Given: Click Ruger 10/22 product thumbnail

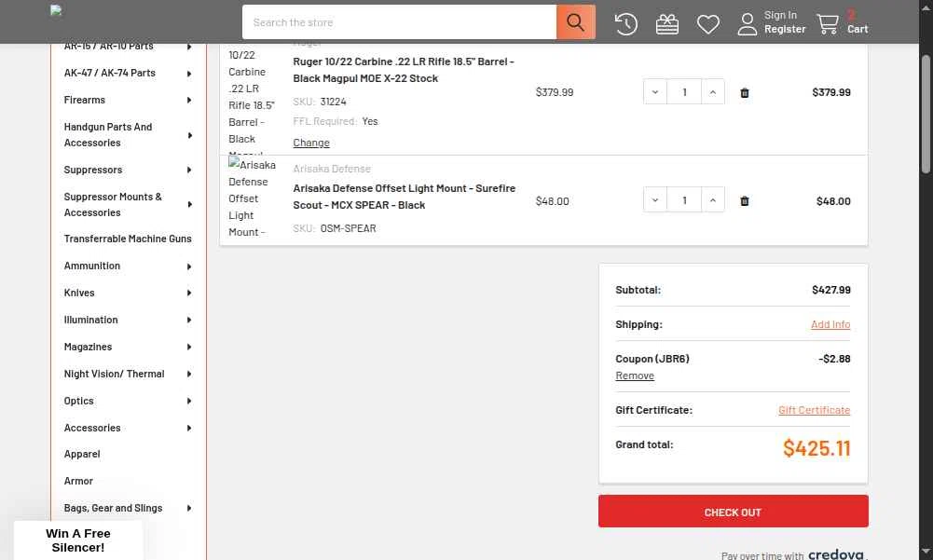Looking at the screenshot, I should click(253, 98).
